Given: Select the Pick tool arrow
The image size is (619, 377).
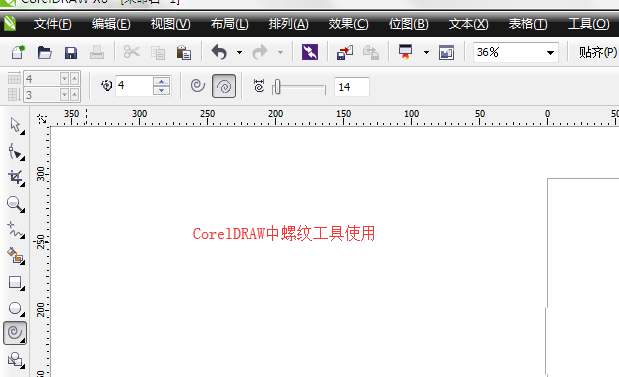Looking at the screenshot, I should click(x=16, y=126).
